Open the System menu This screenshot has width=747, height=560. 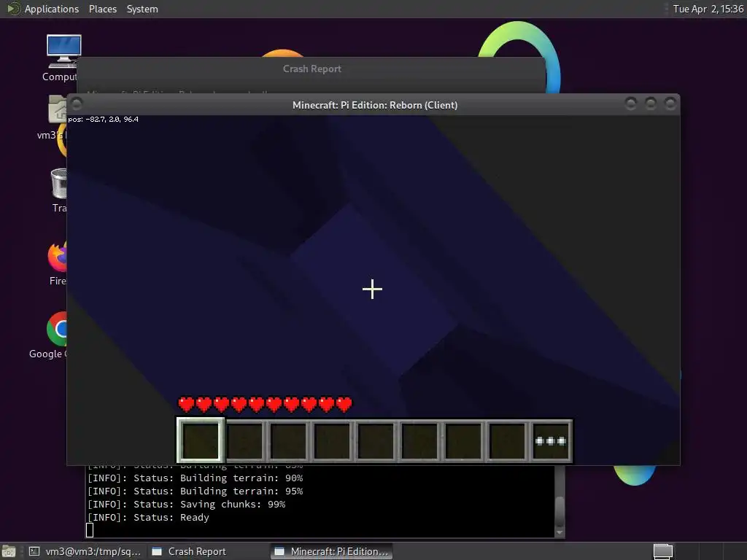tap(142, 9)
